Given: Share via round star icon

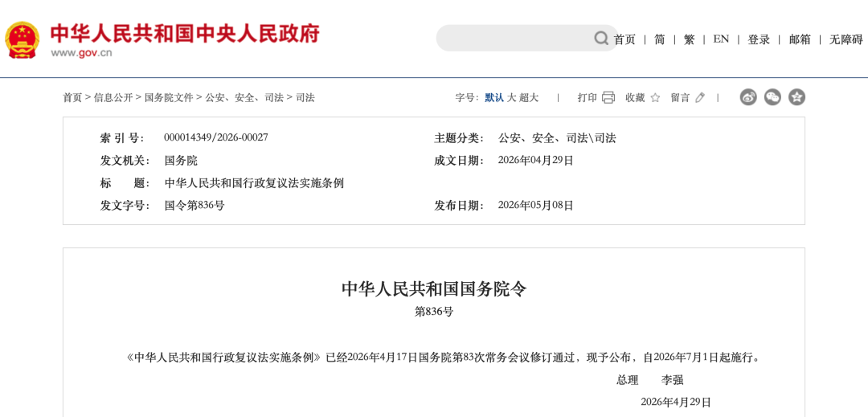Looking at the screenshot, I should pos(797,97).
